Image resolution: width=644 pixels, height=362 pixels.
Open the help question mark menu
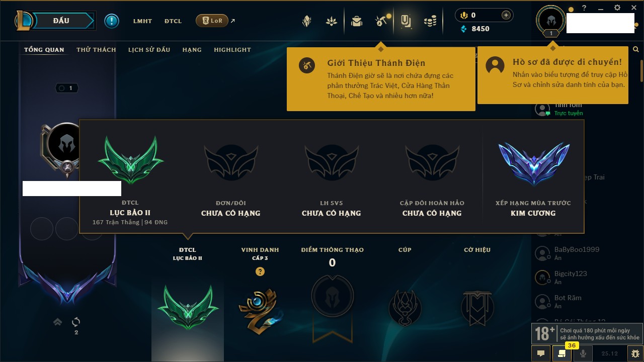tap(584, 8)
